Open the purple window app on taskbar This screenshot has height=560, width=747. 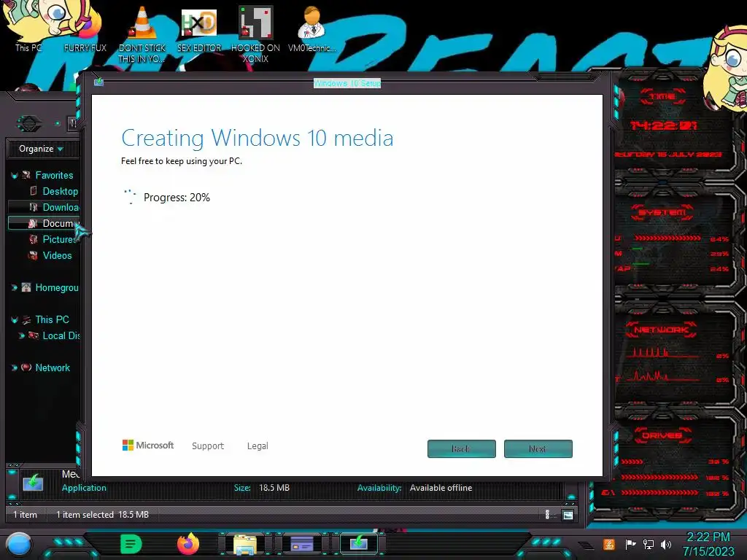(x=302, y=544)
